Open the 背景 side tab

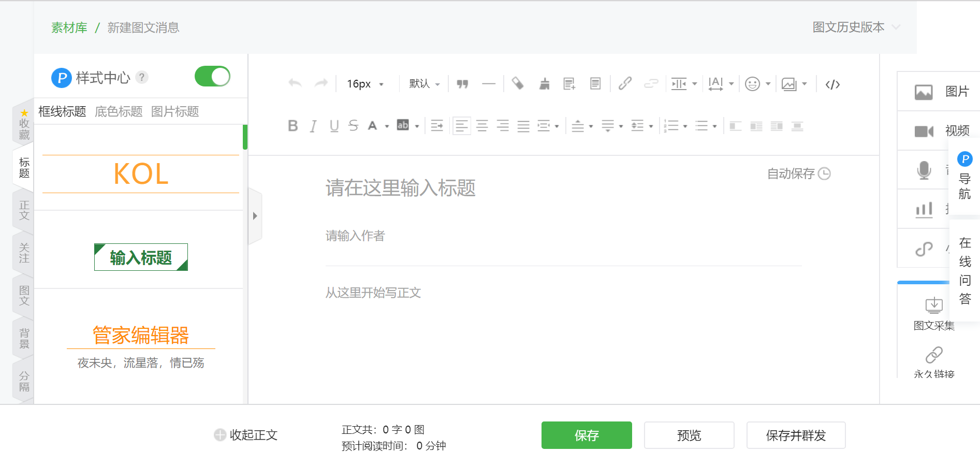pyautogui.click(x=24, y=338)
